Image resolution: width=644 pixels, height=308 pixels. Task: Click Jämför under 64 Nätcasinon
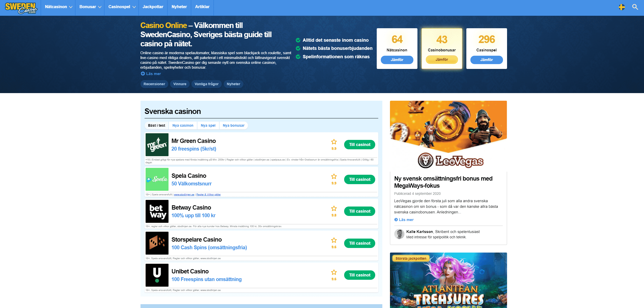397,60
